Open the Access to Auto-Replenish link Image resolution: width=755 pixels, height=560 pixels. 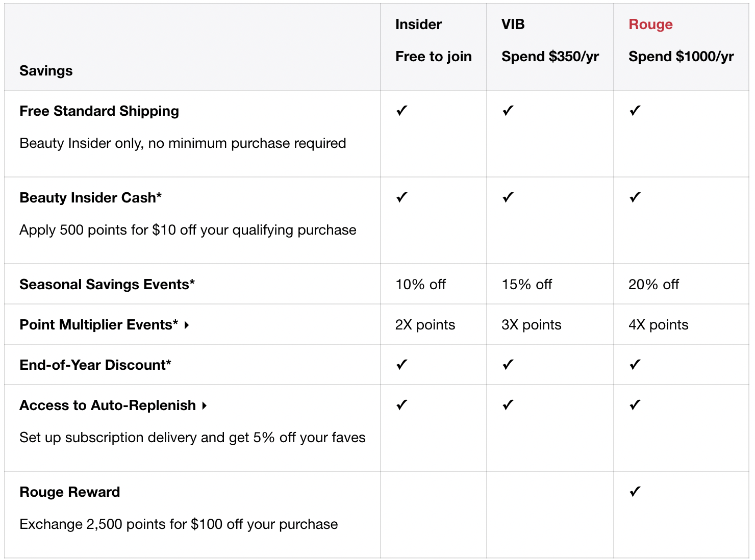108,405
